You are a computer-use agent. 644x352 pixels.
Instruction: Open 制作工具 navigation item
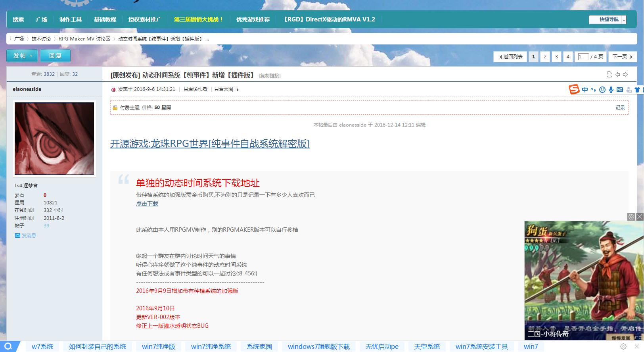[71, 19]
